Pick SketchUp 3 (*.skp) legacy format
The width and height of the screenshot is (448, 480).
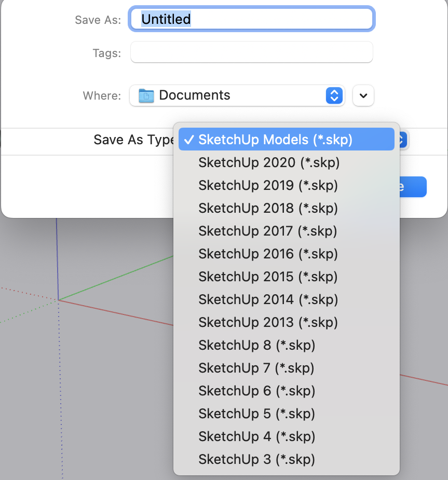coord(256,459)
